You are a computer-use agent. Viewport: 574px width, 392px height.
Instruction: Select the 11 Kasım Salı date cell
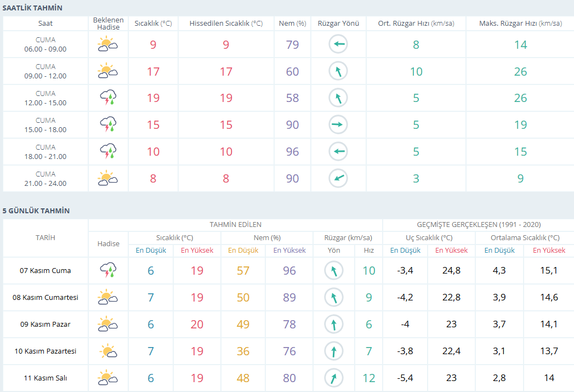point(46,378)
